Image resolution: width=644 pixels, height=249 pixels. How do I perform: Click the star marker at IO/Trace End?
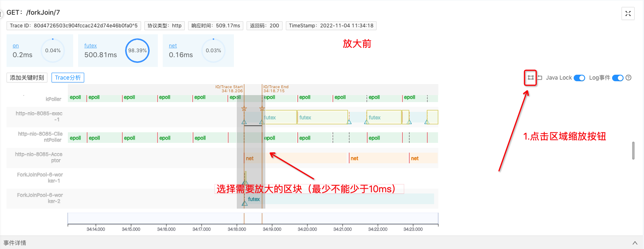[x=262, y=109]
